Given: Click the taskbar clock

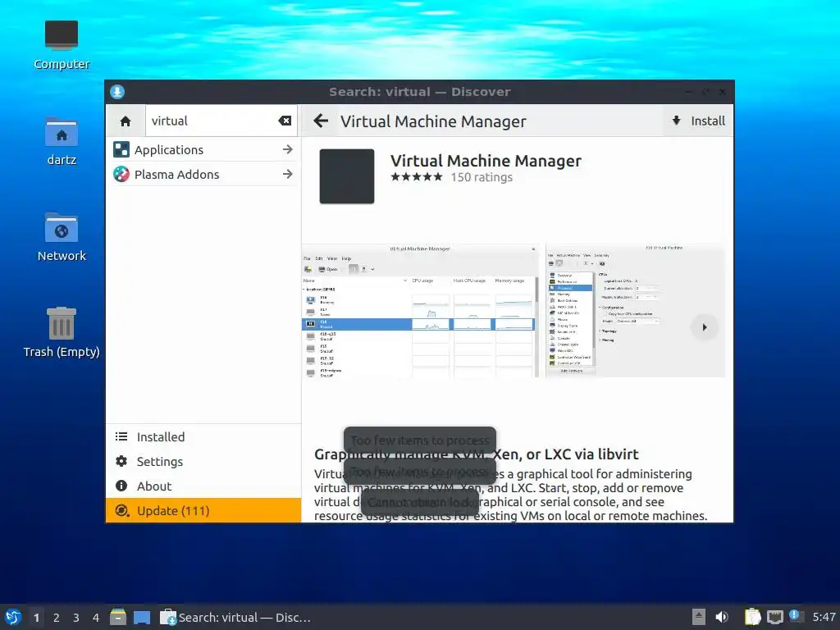Looking at the screenshot, I should tap(824, 617).
